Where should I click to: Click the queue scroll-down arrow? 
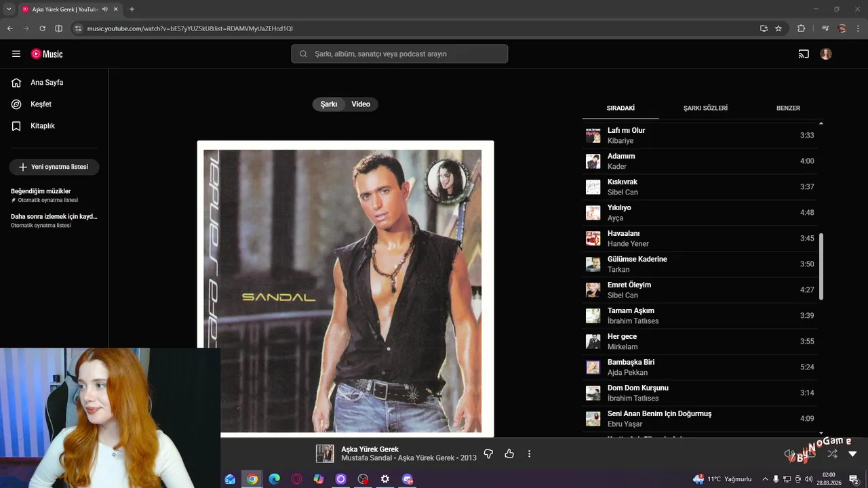pos(821,432)
